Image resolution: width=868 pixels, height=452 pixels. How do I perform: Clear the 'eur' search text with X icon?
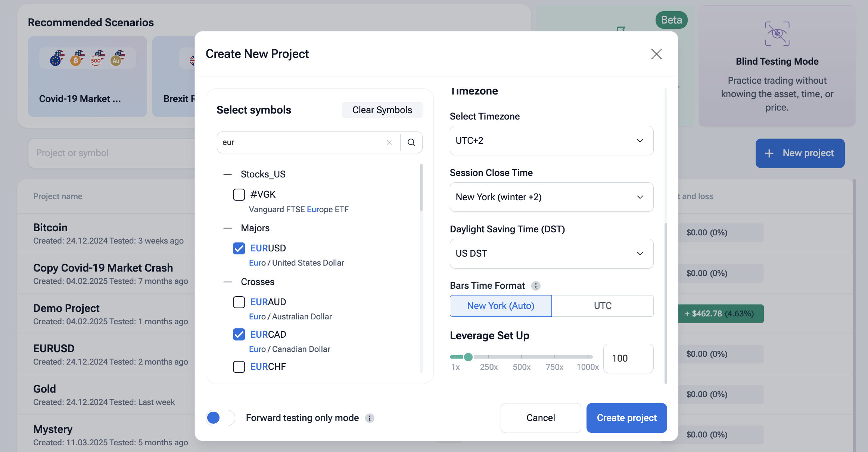click(389, 142)
